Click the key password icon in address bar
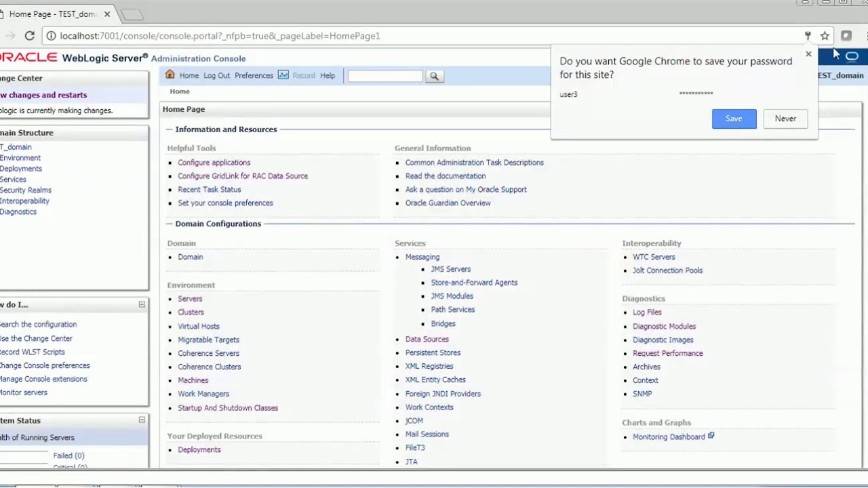 808,36
